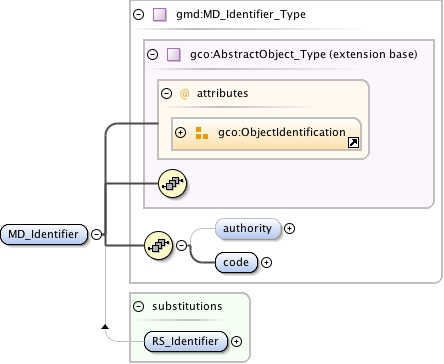Image resolution: width=444 pixels, height=364 pixels.
Task: Collapse the MD_Identifier element children
Action: [x=97, y=234]
